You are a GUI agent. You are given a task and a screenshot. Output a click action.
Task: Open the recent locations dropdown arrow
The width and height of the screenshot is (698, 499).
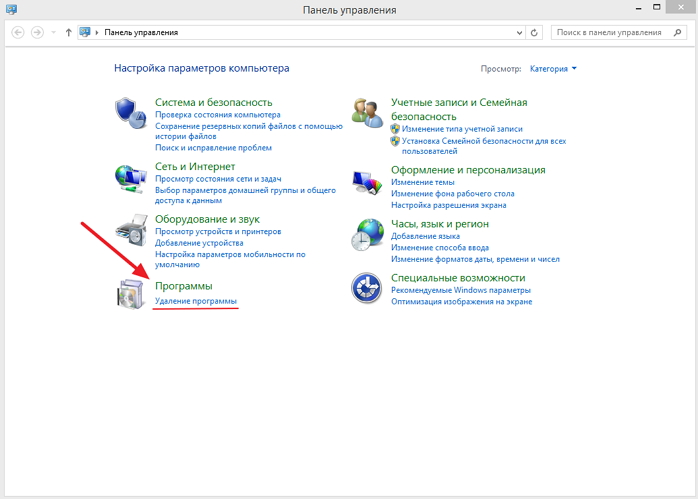coord(53,32)
